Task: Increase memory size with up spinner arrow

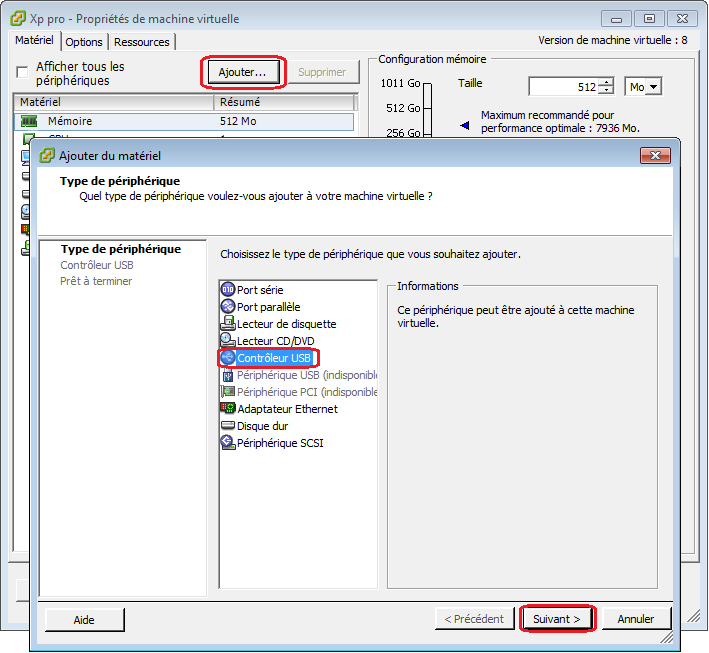Action: click(x=606, y=82)
